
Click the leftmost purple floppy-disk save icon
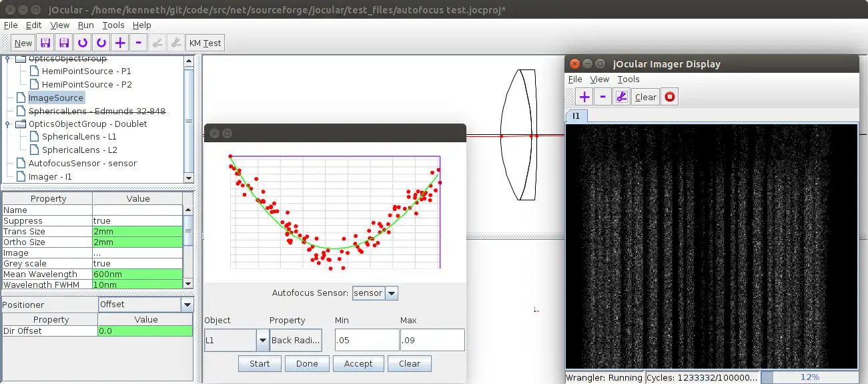(x=45, y=43)
